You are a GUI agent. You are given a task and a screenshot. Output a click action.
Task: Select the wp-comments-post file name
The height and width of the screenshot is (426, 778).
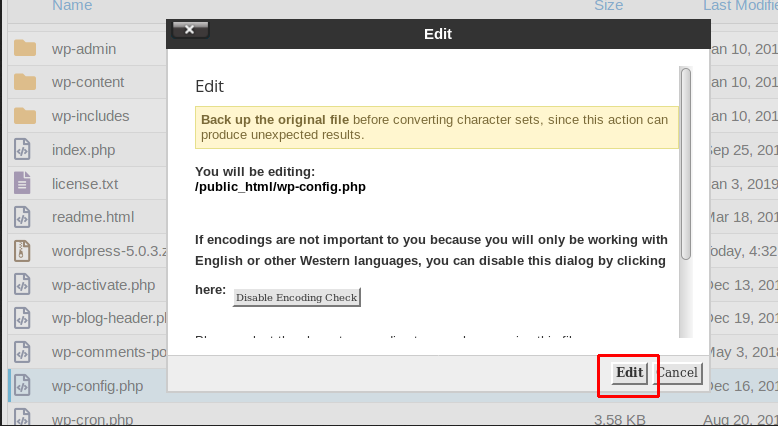click(109, 352)
